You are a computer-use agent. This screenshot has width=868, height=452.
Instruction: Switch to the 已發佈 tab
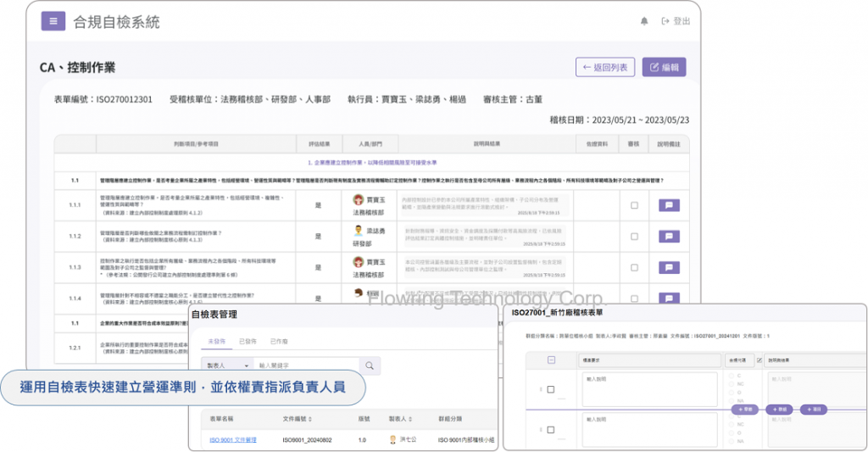pos(249,341)
